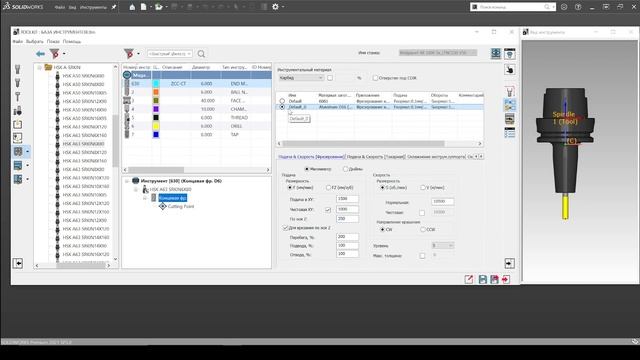The image size is (640, 360).
Task: Open the Карбид tool material dropdown
Action: pos(301,78)
